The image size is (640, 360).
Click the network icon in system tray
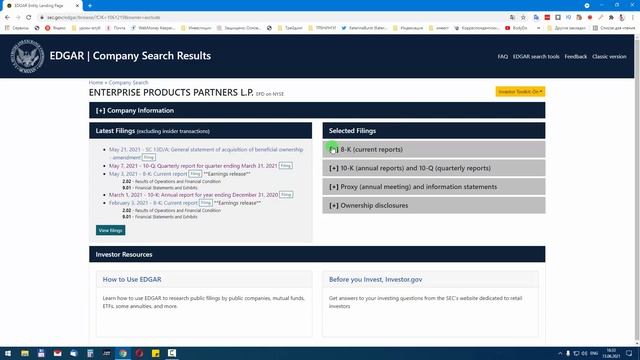click(576, 353)
